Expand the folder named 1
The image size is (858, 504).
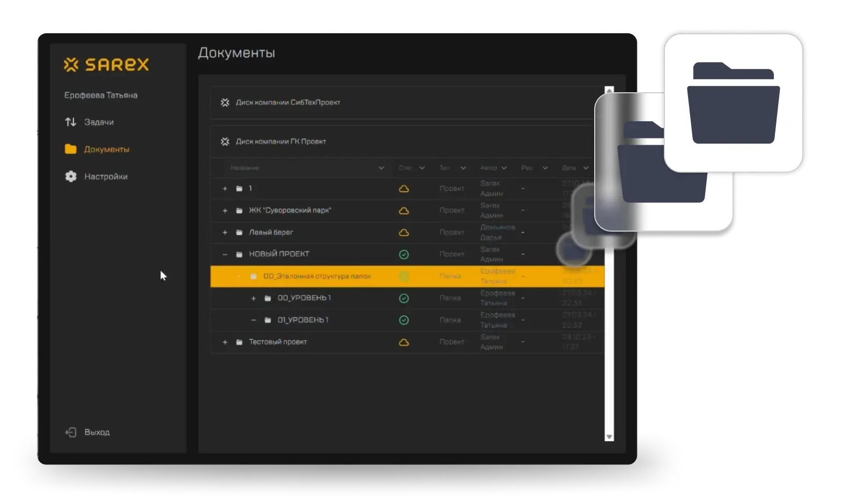tap(225, 189)
